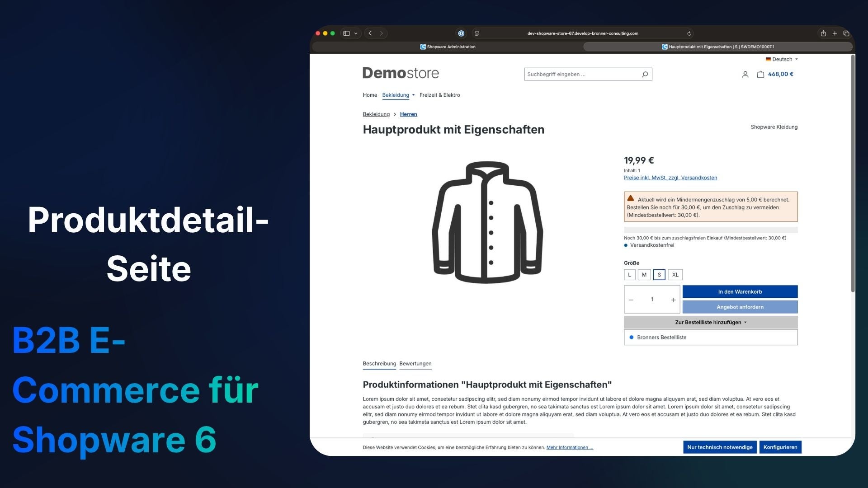Click the In den Warenkorb button
Viewport: 868px width, 488px height.
(x=740, y=292)
